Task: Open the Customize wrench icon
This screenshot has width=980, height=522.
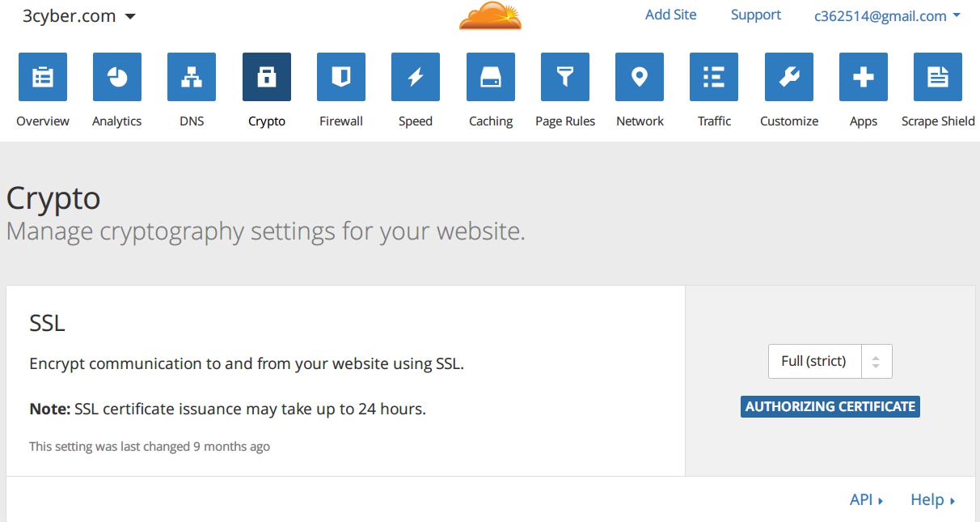Action: pos(789,77)
